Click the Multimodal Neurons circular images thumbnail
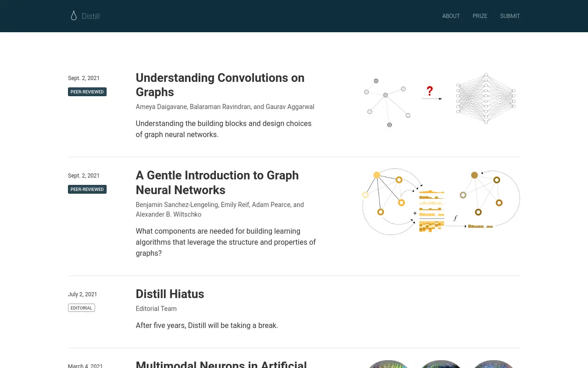 tap(441, 364)
